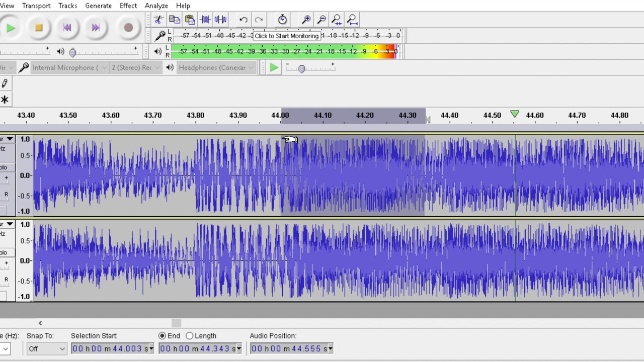The height and width of the screenshot is (362, 644).
Task: Start recording with the Record button
Action: (128, 28)
